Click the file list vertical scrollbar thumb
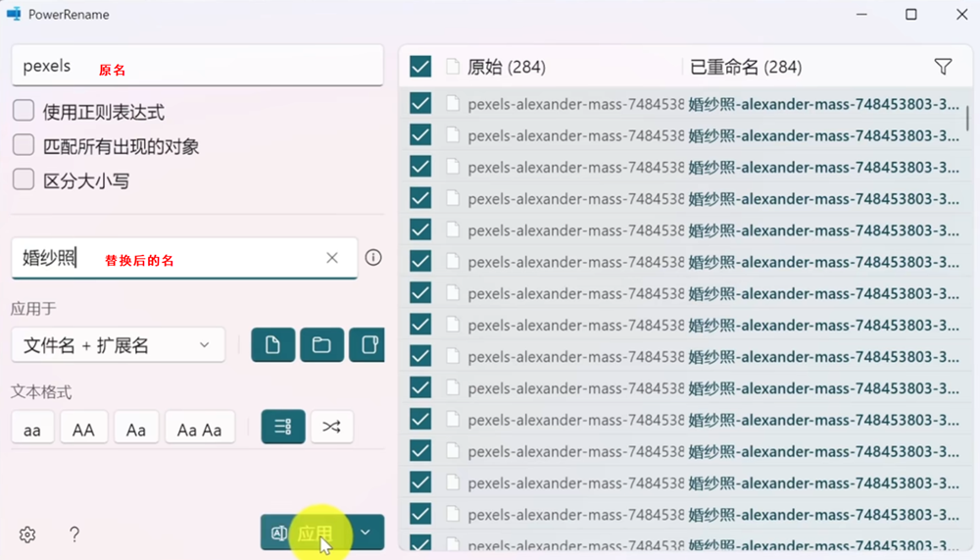980x560 pixels. tap(967, 118)
